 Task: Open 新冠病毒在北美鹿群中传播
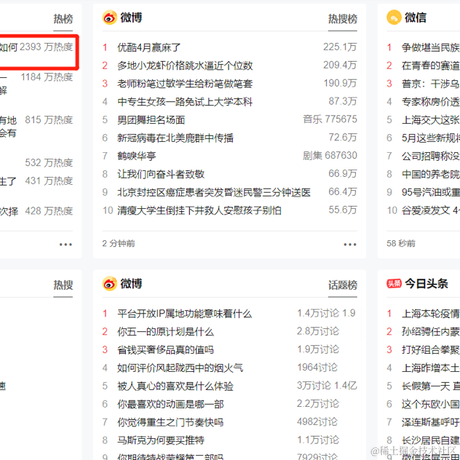coord(175,138)
